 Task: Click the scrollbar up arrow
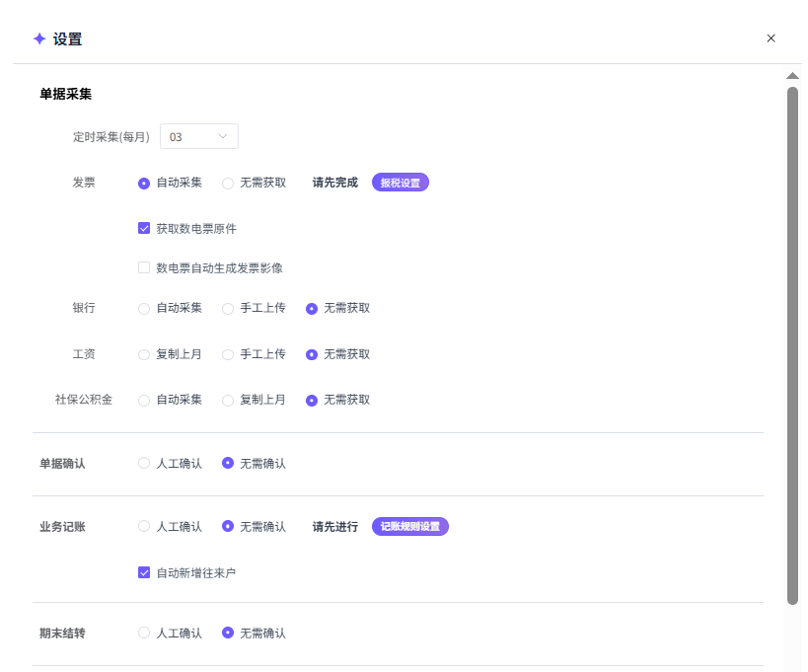[792, 76]
